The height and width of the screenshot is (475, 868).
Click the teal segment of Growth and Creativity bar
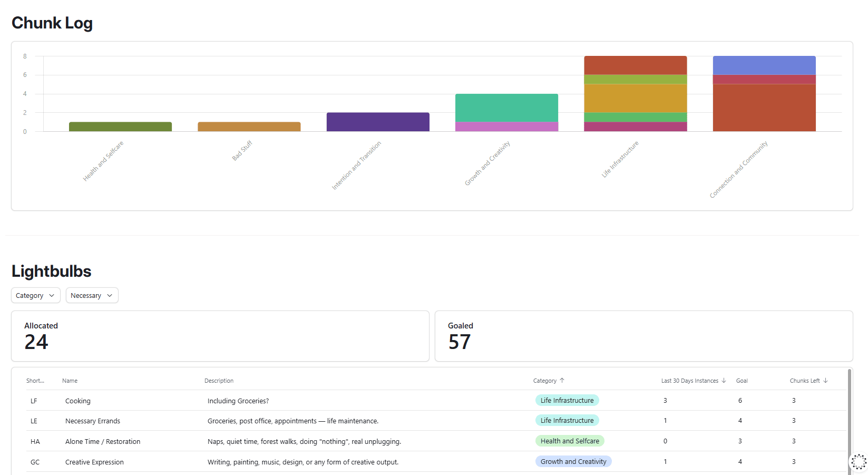(506, 108)
